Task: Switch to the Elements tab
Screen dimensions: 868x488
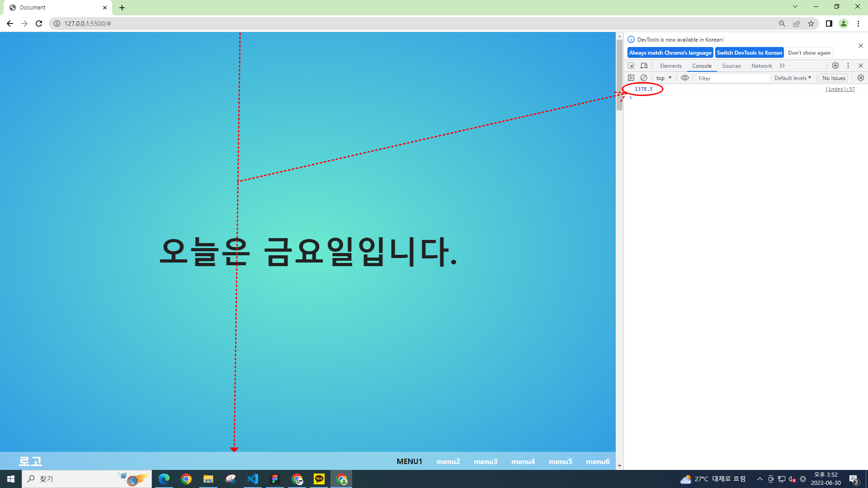Action: pyautogui.click(x=670, y=66)
